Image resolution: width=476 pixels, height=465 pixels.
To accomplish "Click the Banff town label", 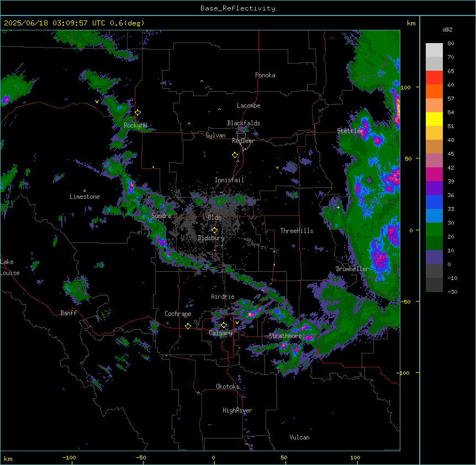I will (68, 313).
